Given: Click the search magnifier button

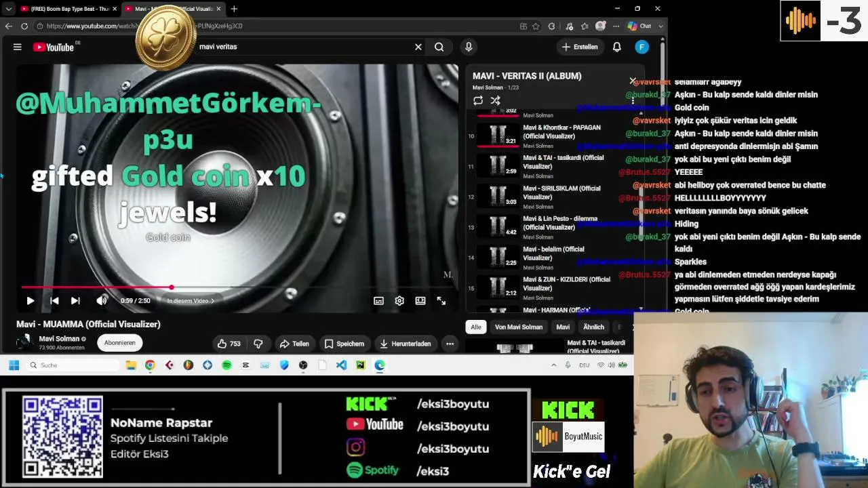Looking at the screenshot, I should [x=439, y=47].
